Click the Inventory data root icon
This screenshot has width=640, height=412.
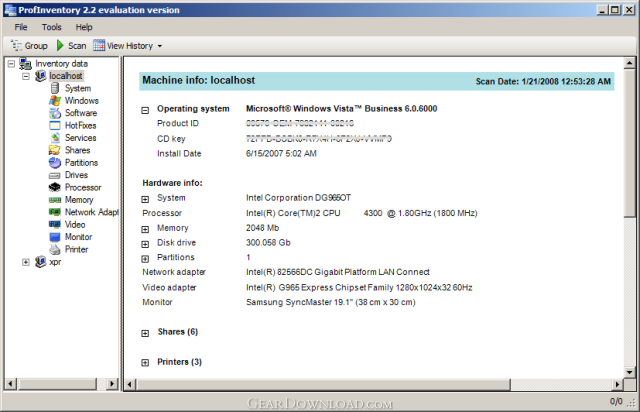click(x=25, y=64)
